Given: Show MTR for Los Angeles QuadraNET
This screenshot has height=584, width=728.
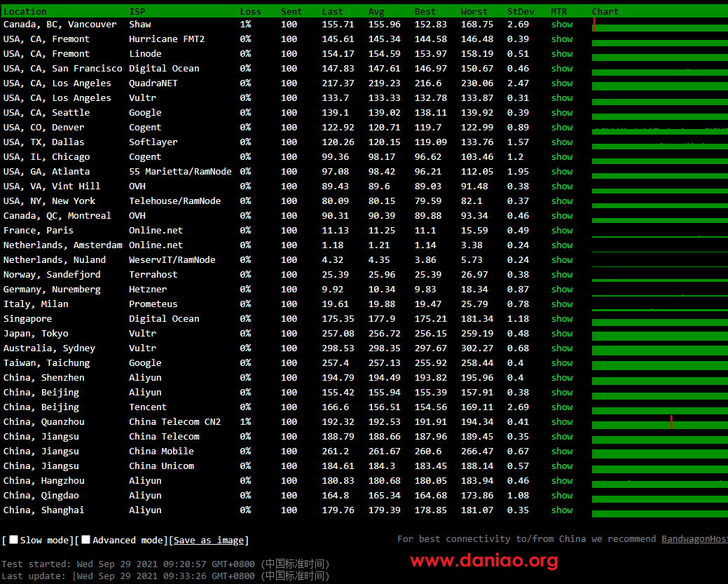Looking at the screenshot, I should [562, 83].
